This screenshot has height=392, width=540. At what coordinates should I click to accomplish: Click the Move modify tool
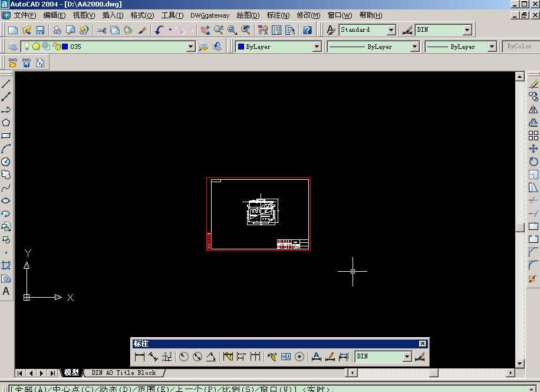point(534,149)
